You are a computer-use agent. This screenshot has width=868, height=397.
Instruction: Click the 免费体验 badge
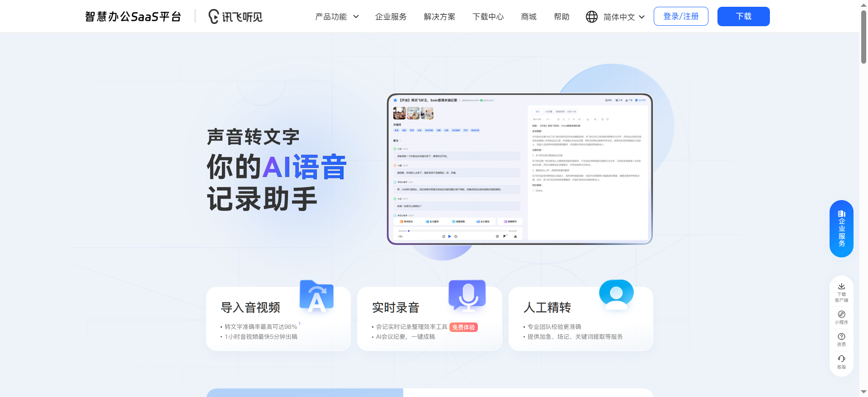coord(463,327)
